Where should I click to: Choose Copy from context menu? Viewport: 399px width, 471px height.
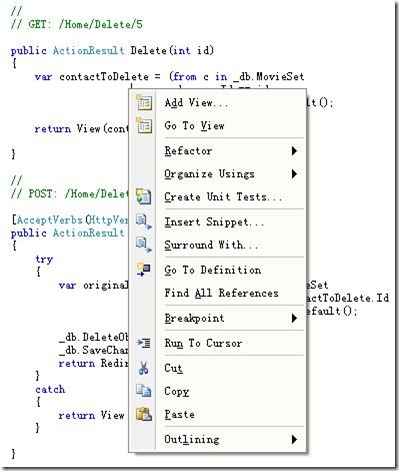(x=218, y=391)
